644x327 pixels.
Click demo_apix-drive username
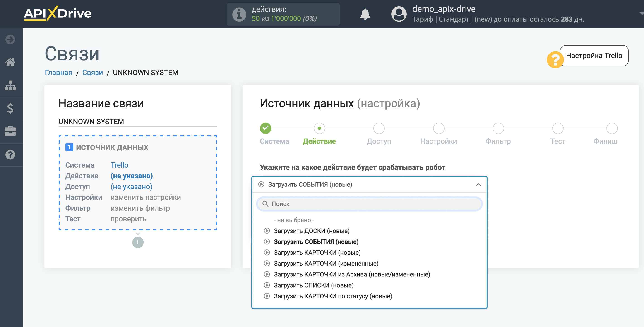(x=444, y=9)
